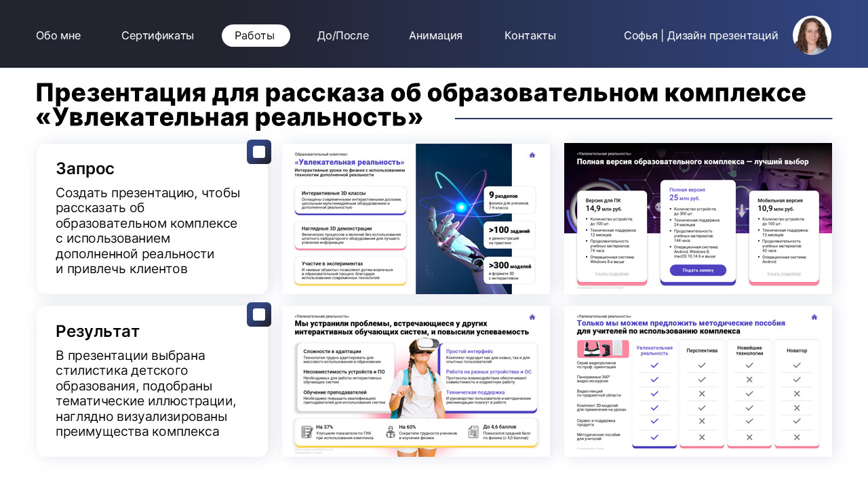Click the «>100 заданий» stat box
This screenshot has width=868, height=488.
511,235
